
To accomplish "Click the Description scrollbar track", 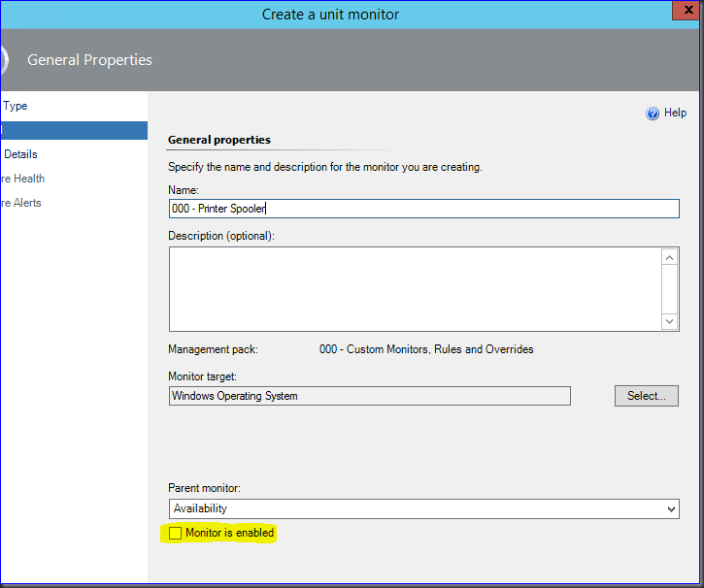I will pyautogui.click(x=669, y=289).
